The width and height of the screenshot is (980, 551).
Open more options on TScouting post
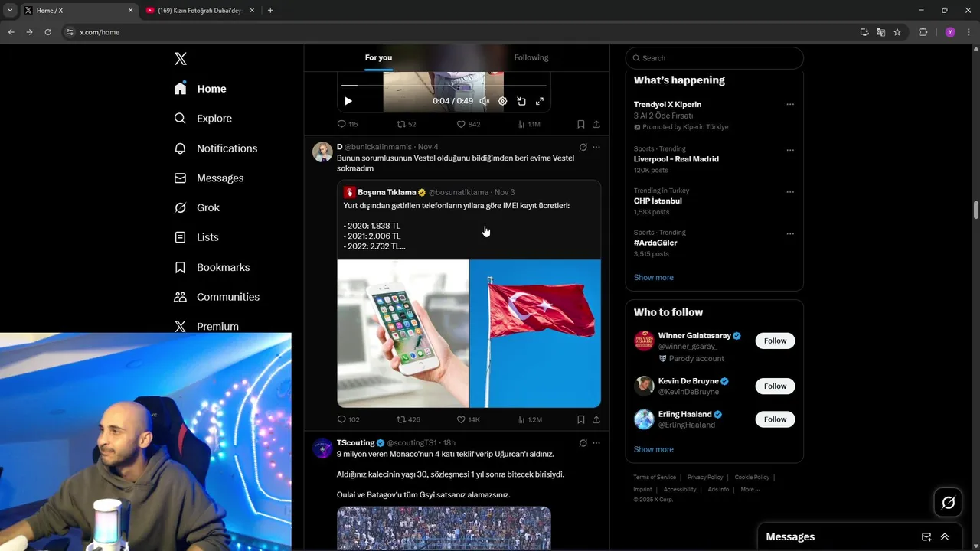tap(596, 443)
